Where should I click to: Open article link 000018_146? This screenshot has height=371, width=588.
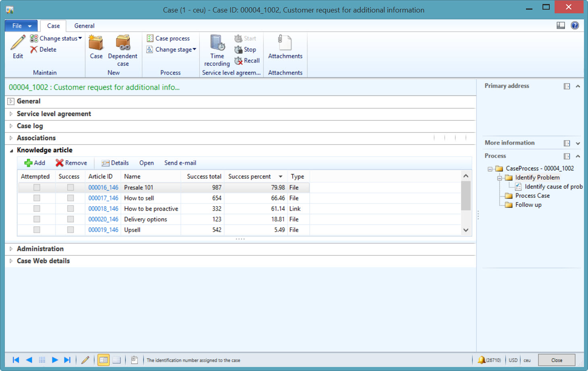coord(103,209)
